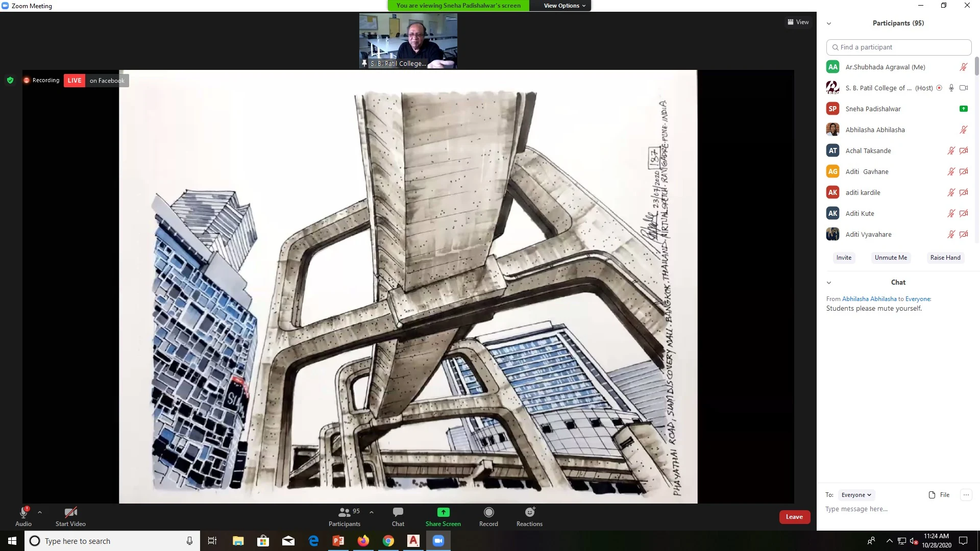Toggle Abhilasha Abhilasha's muted microphone icon
The width and height of the screenshot is (980, 551).
pyautogui.click(x=964, y=130)
